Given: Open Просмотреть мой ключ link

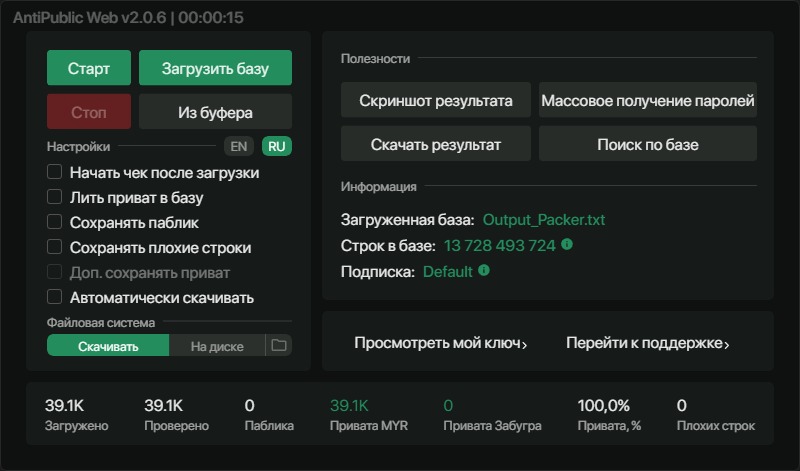Looking at the screenshot, I should click(x=440, y=343).
